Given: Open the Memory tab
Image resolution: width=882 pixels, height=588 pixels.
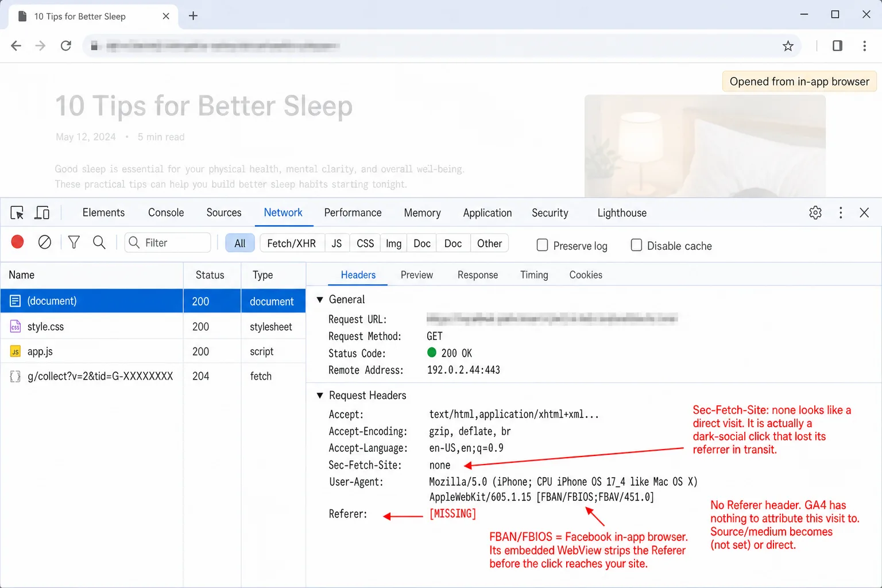Looking at the screenshot, I should click(422, 213).
